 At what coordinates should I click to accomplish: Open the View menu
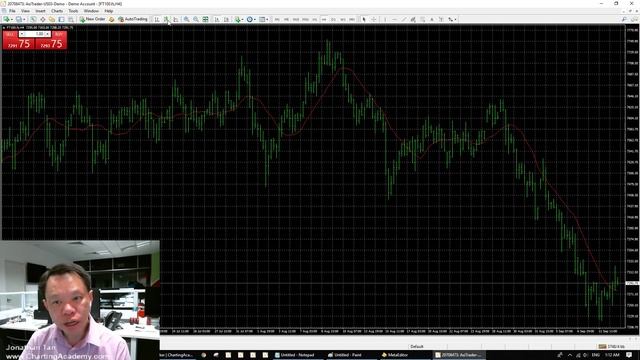pos(25,11)
